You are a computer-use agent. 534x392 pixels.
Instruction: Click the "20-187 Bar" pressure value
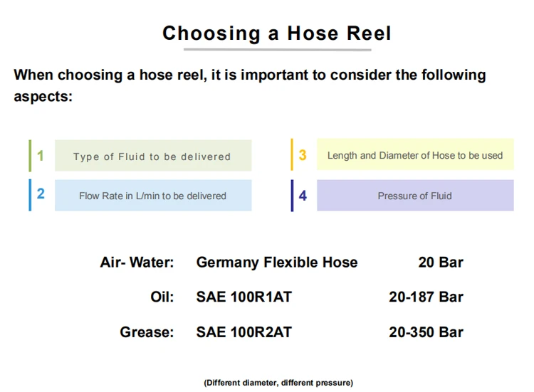tap(426, 297)
